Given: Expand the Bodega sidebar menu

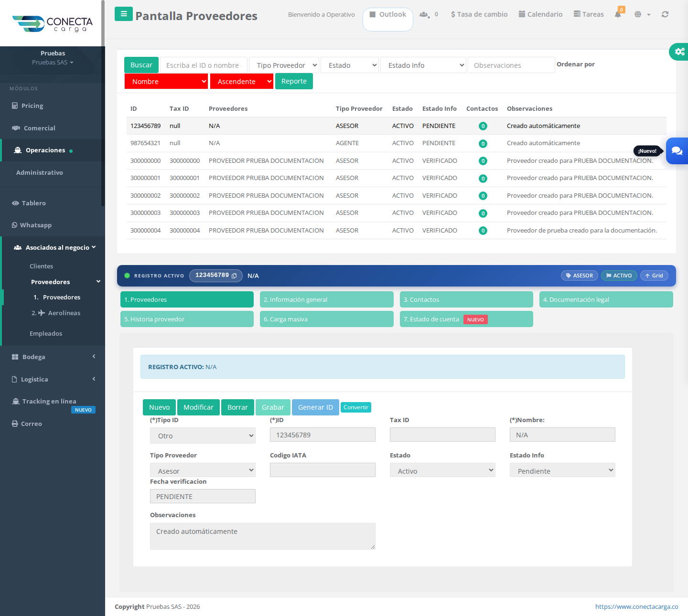Looking at the screenshot, I should coord(53,357).
